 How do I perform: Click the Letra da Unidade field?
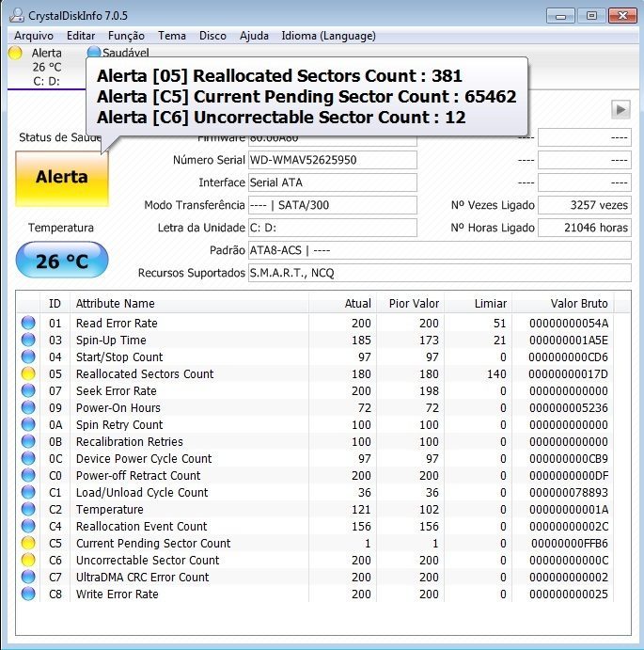[x=333, y=228]
